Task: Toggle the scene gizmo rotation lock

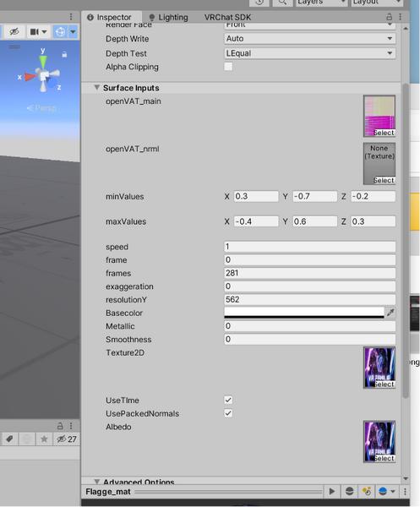Action: tap(64, 54)
